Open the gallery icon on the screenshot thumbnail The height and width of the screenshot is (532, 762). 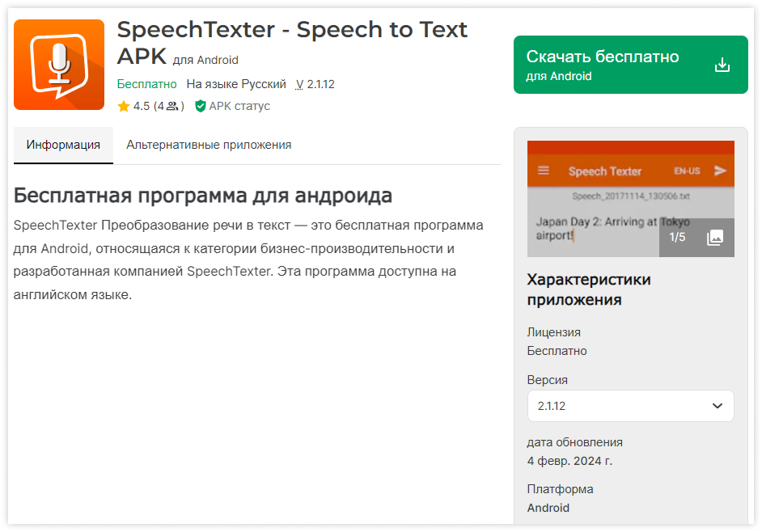coord(715,237)
